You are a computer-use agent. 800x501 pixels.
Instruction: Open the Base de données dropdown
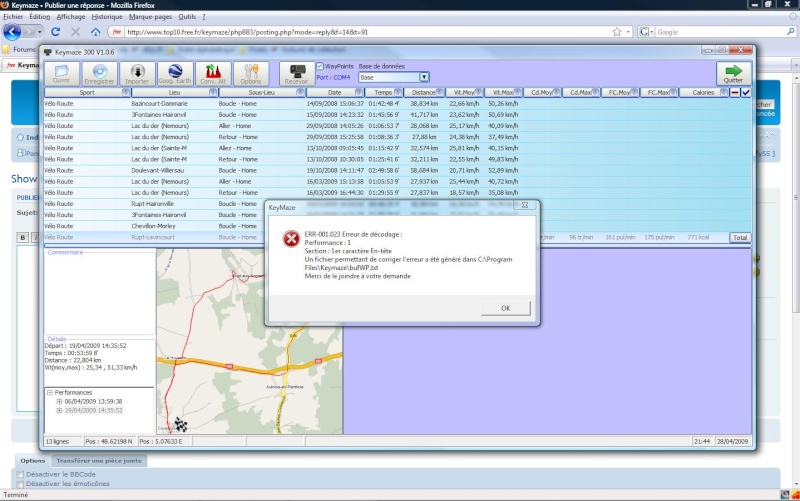pyautogui.click(x=424, y=77)
